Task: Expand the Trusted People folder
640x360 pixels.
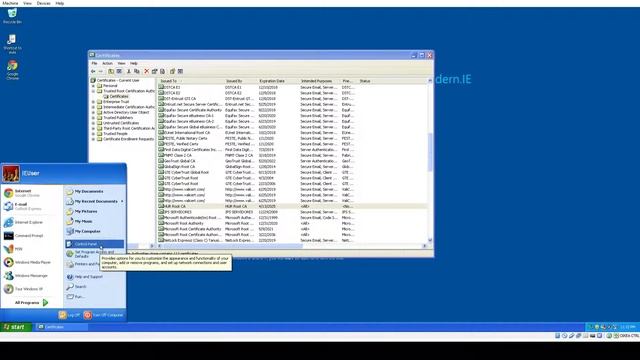Action: point(93,134)
